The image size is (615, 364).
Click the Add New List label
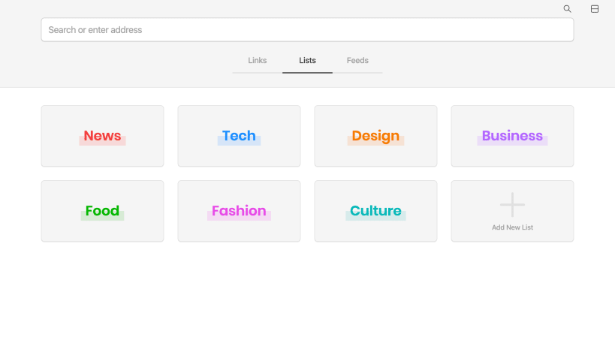[x=512, y=227]
